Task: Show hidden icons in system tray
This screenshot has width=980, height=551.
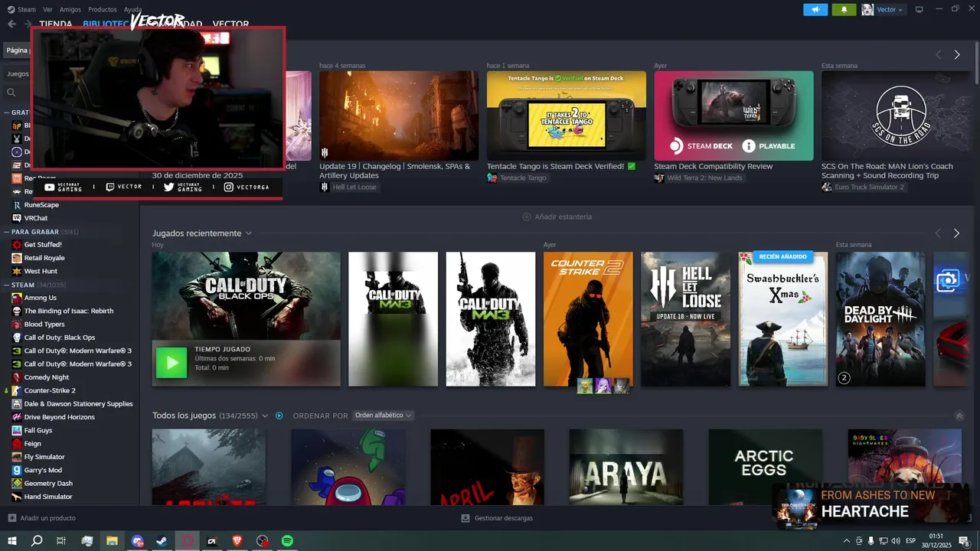Action: [846, 540]
